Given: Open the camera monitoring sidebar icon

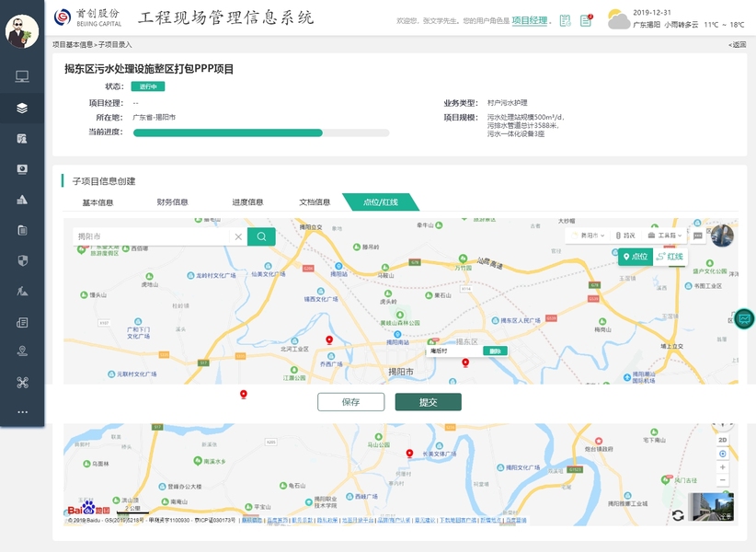Looking at the screenshot, I should tap(22, 169).
